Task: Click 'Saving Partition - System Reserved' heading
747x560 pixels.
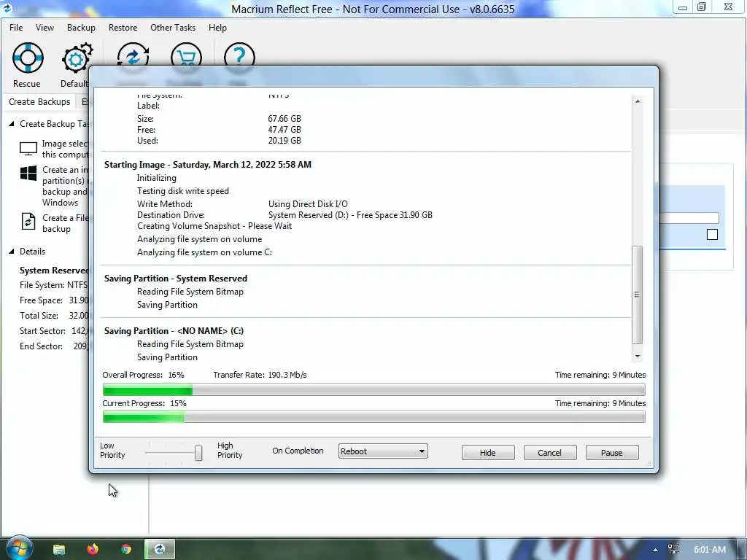Action: coord(176,279)
